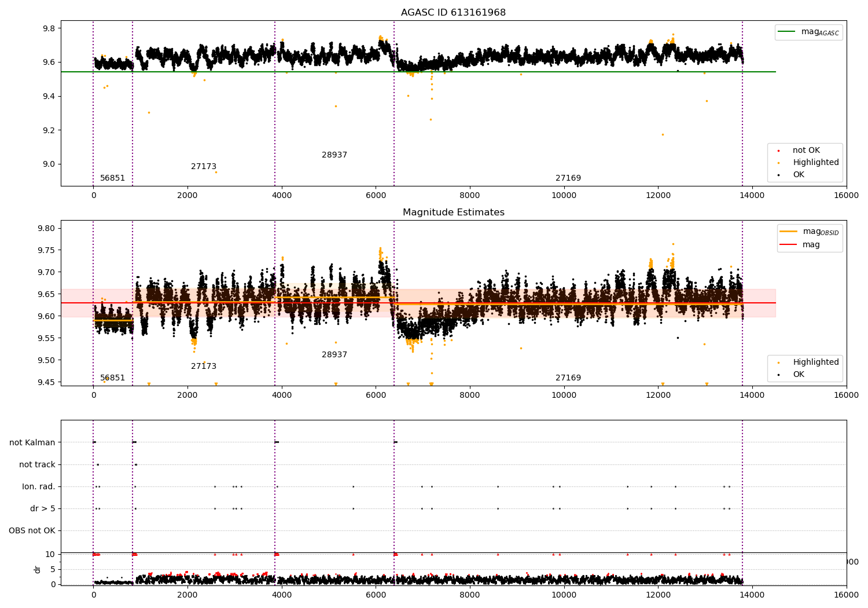Click obsid label 27173 in the top plot
The height and width of the screenshot is (608, 868).
204,167
